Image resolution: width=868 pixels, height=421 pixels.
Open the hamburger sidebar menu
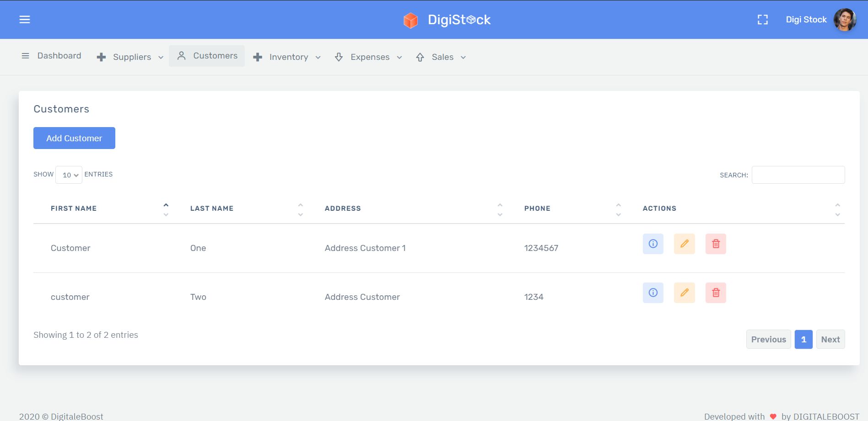coord(25,20)
